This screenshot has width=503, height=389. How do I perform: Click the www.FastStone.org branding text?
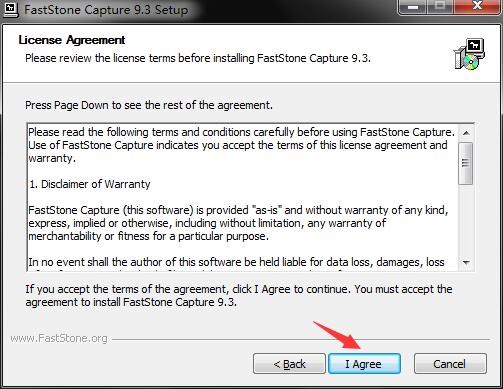(59, 338)
